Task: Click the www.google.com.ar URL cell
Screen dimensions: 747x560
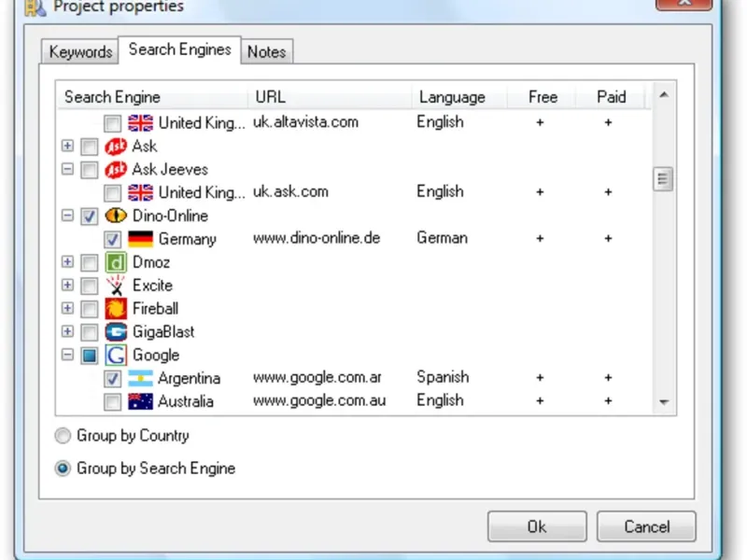Action: [317, 378]
